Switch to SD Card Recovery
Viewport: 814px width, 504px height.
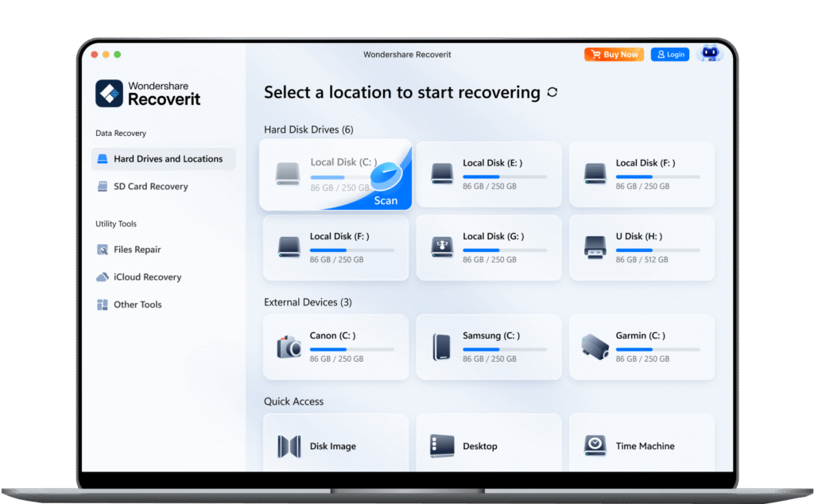point(150,186)
